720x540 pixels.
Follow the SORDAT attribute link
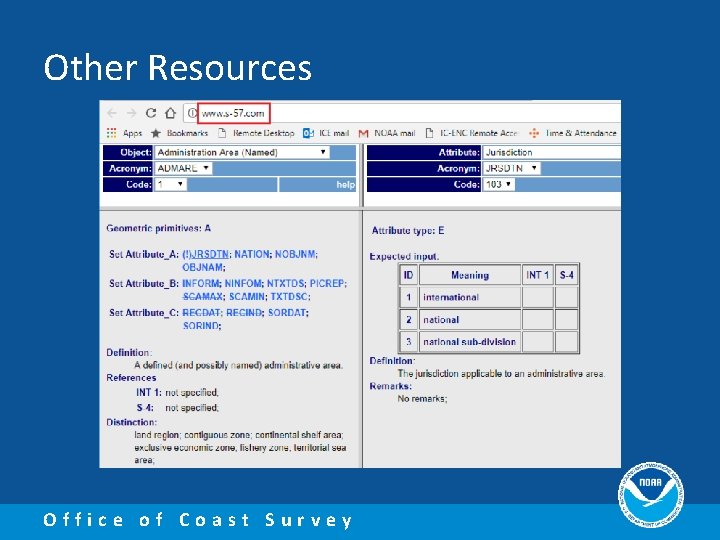click(287, 313)
